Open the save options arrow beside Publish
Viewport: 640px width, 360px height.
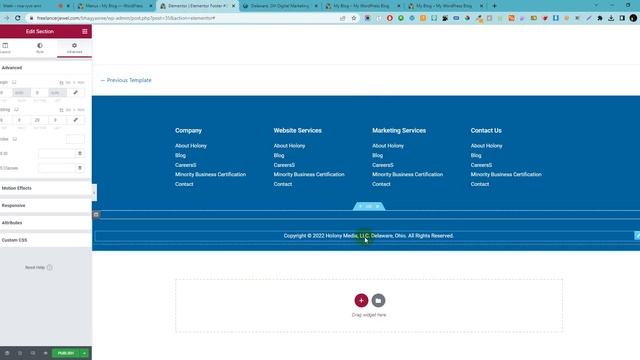(x=84, y=353)
